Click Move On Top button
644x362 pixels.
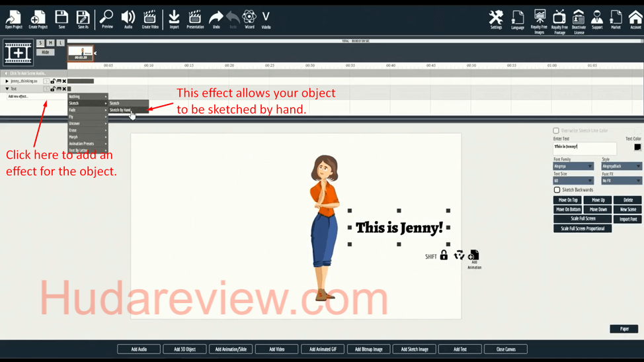point(567,200)
